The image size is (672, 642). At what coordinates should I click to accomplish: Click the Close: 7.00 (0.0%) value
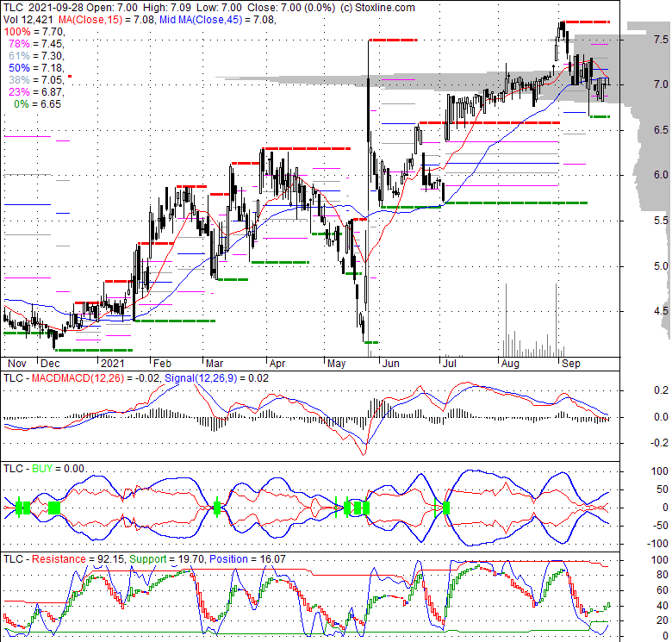point(291,8)
